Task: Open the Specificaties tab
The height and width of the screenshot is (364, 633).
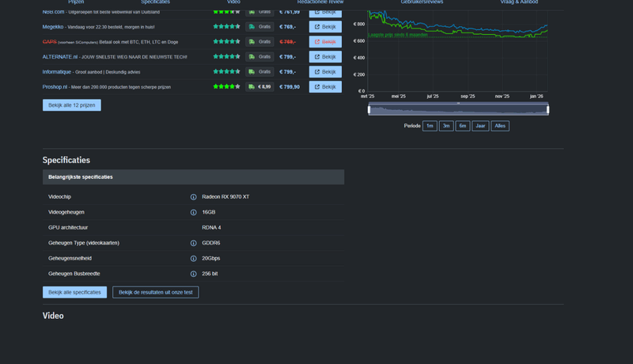Action: coord(155,2)
